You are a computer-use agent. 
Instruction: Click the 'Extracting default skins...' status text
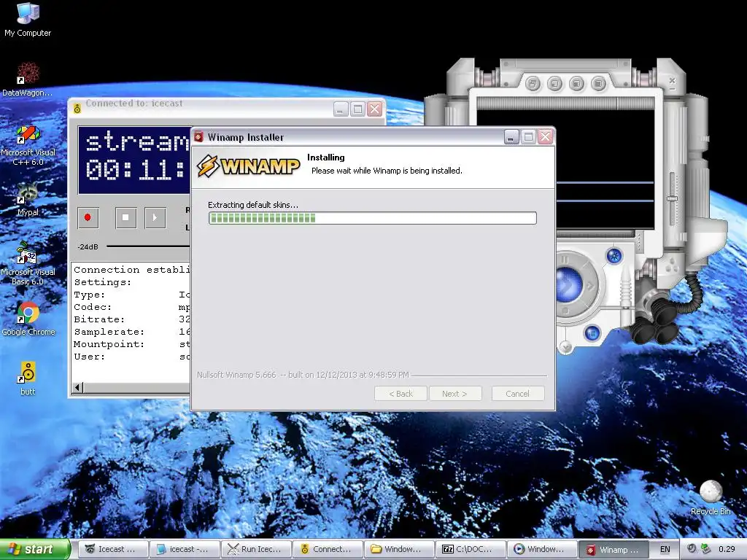(253, 205)
